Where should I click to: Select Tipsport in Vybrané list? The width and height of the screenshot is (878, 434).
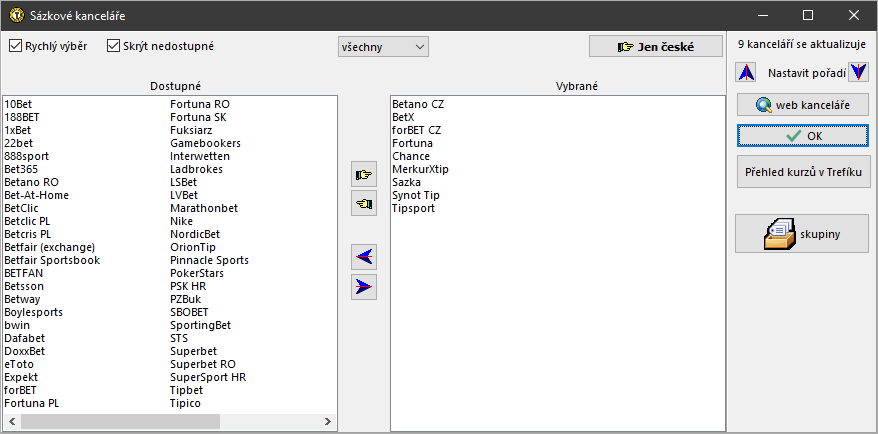[414, 208]
